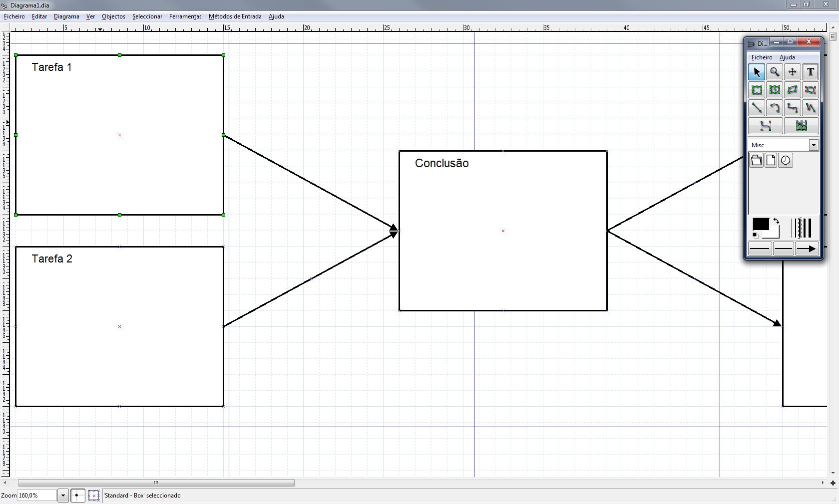Click Ajuda in the toolbox window
839x504 pixels.
point(787,57)
